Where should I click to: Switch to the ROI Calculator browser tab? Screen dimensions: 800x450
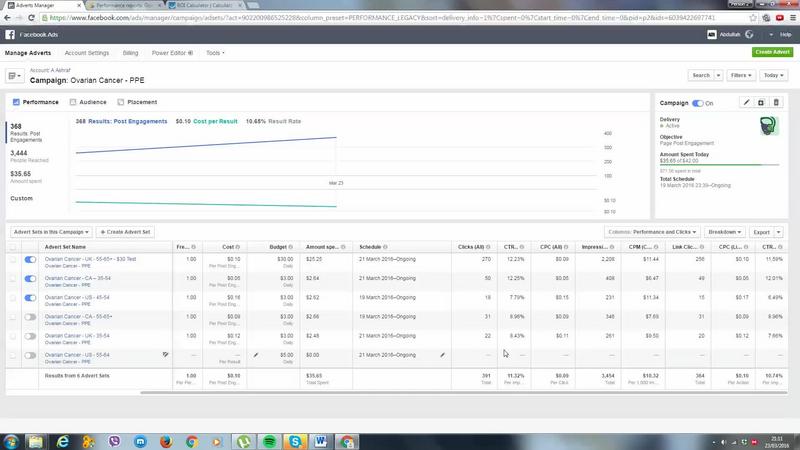tap(205, 5)
